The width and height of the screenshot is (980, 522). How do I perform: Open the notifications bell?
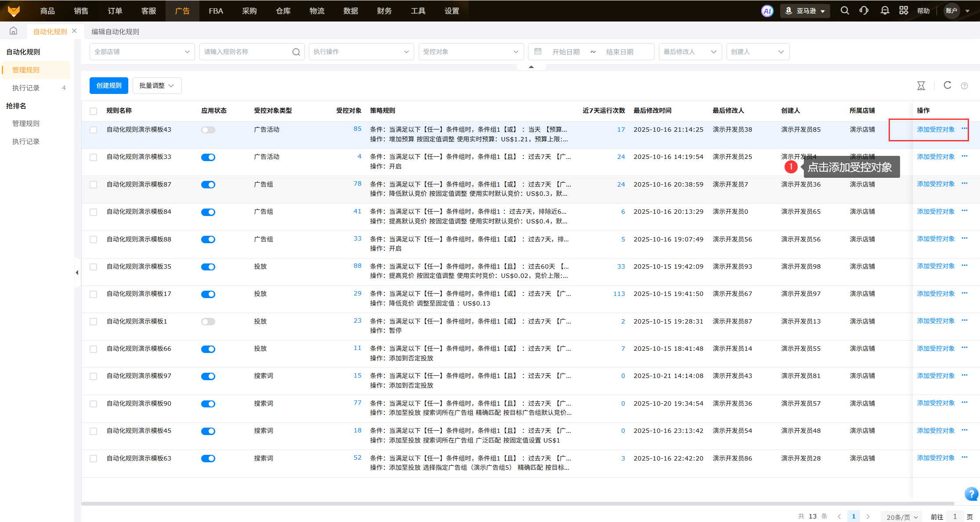tap(885, 11)
